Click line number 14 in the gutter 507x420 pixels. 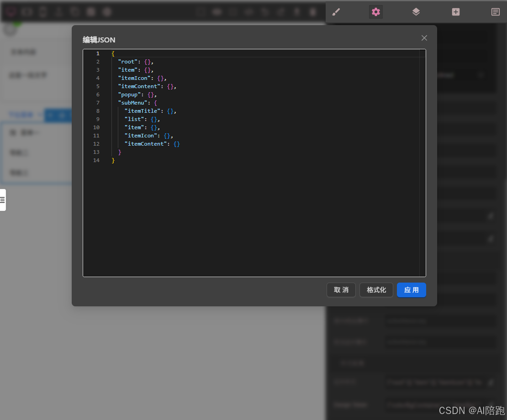[96, 160]
